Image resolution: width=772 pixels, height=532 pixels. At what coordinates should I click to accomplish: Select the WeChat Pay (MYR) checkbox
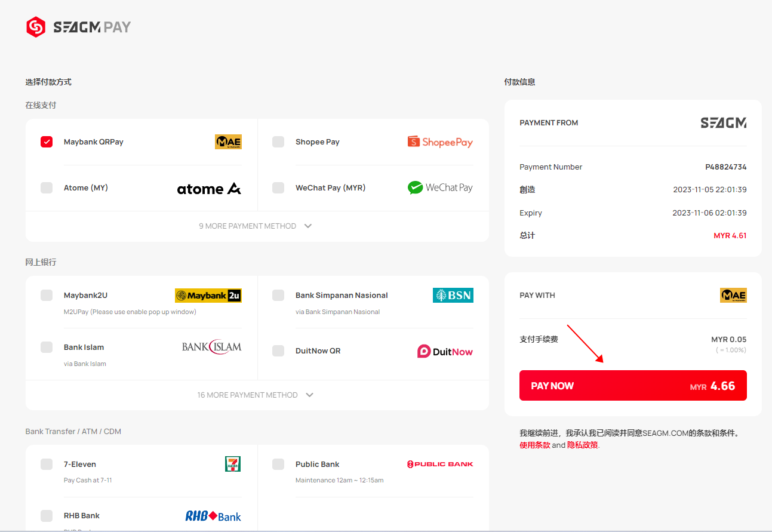[x=278, y=187]
